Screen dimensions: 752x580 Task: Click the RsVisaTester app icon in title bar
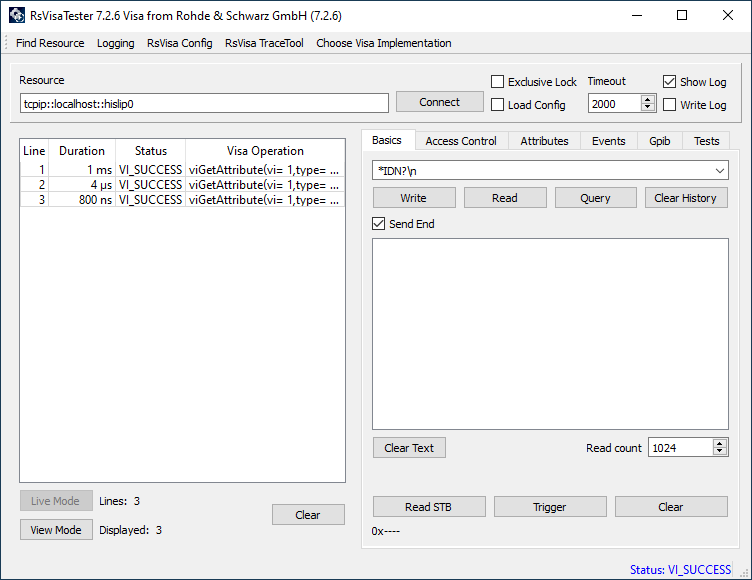(16, 15)
